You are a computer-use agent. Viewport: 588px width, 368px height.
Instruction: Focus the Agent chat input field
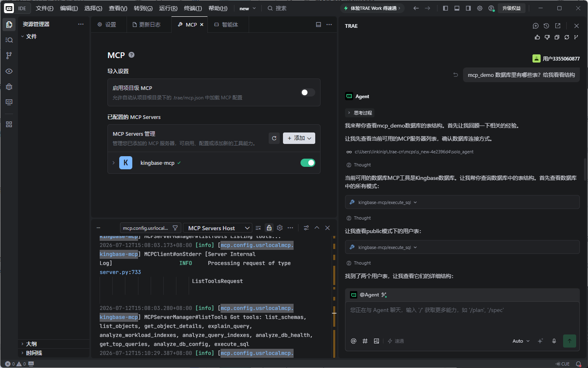(x=462, y=318)
